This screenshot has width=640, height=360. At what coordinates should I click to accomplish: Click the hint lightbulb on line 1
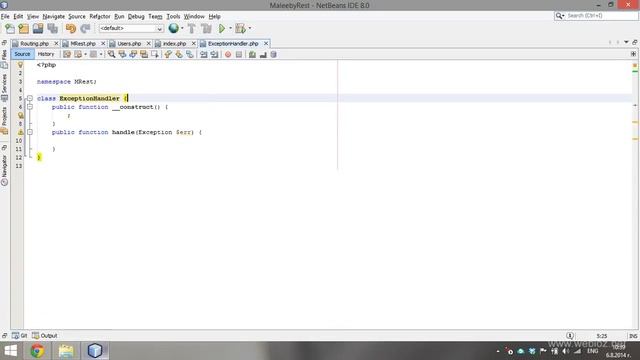[20, 65]
